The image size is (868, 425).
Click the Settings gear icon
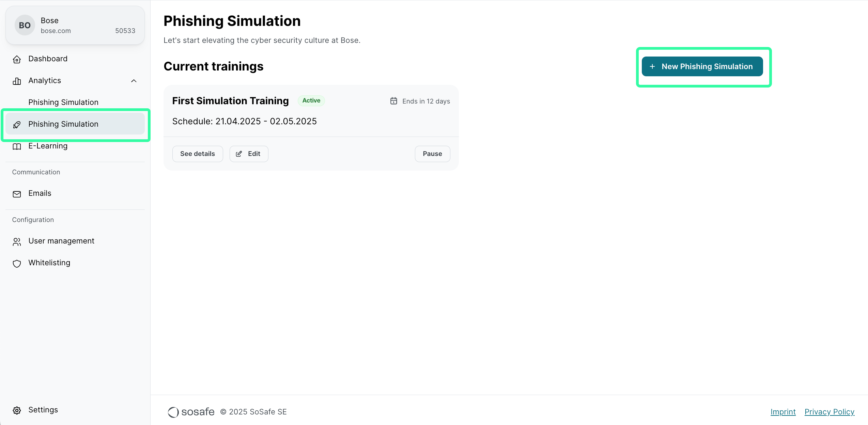click(17, 410)
